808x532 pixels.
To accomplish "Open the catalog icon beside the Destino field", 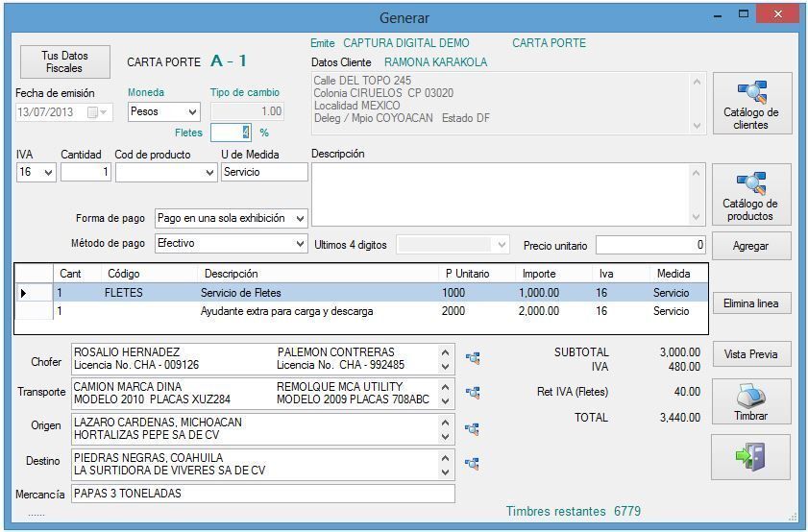I will 472,463.
